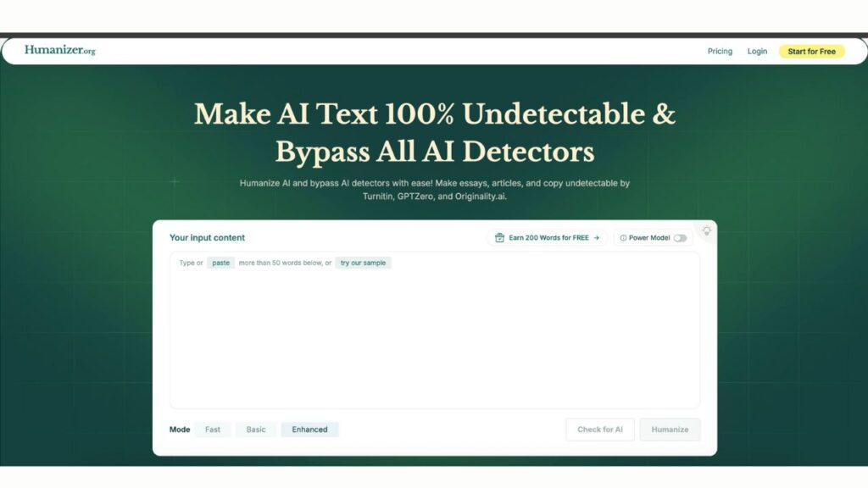Click the paste chip

220,263
